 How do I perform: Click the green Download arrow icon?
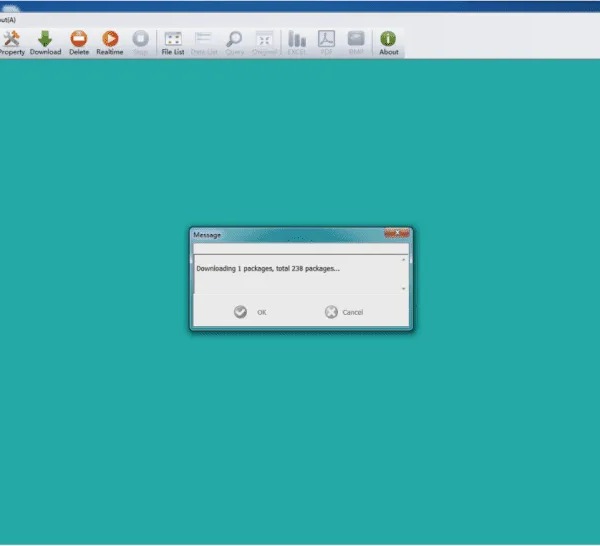coord(45,41)
